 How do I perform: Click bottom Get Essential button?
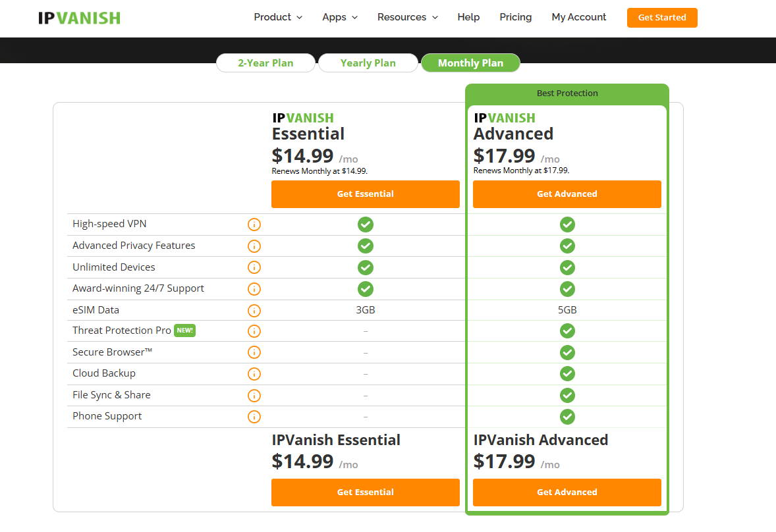point(365,492)
